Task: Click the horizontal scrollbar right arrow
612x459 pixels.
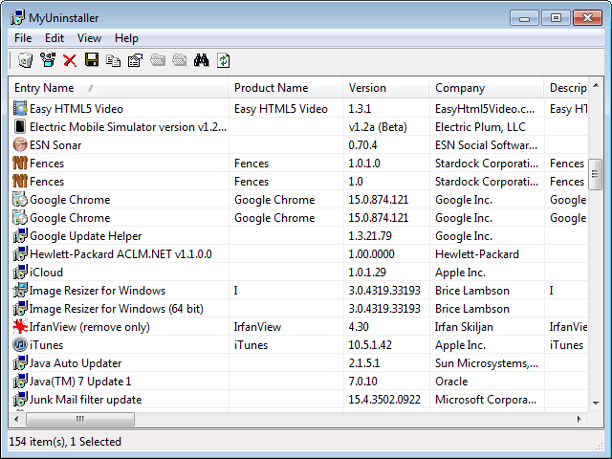Action: [579, 419]
